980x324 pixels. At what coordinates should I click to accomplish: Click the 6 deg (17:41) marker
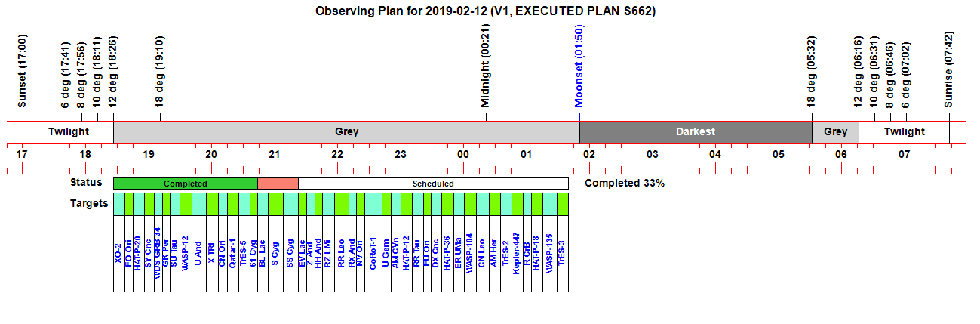[66, 75]
